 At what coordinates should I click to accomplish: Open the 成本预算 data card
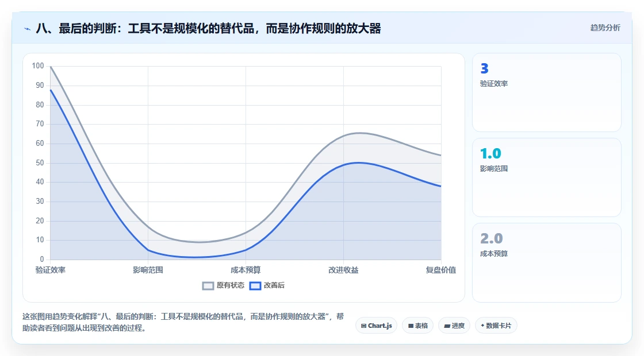pos(547,262)
